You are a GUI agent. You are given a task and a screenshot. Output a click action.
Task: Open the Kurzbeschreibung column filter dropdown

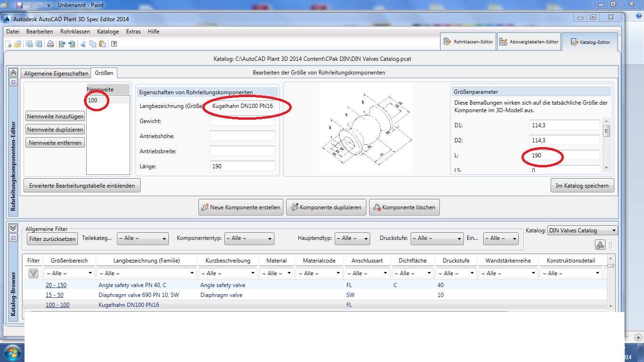[228, 273]
